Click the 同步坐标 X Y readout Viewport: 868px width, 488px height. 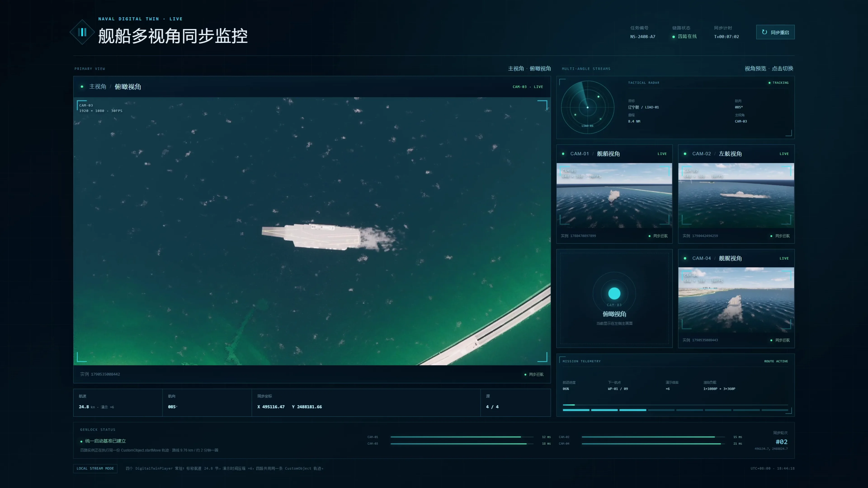pos(289,407)
